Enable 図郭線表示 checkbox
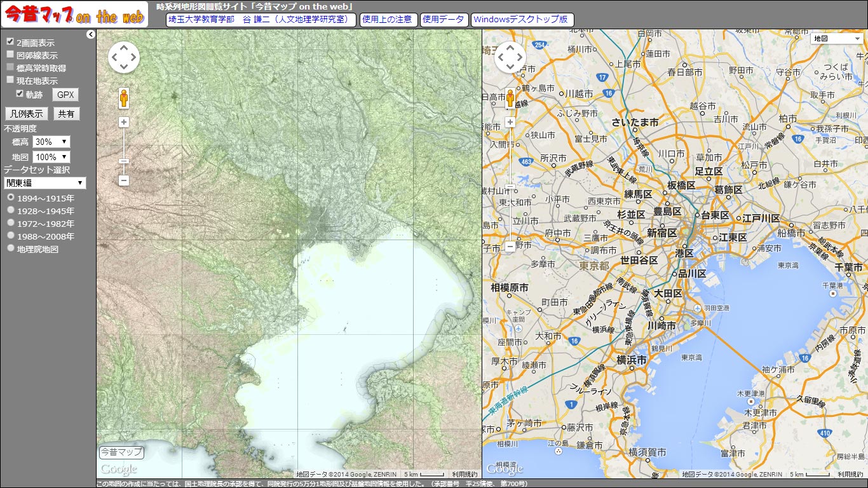The height and width of the screenshot is (488, 868). [10, 55]
